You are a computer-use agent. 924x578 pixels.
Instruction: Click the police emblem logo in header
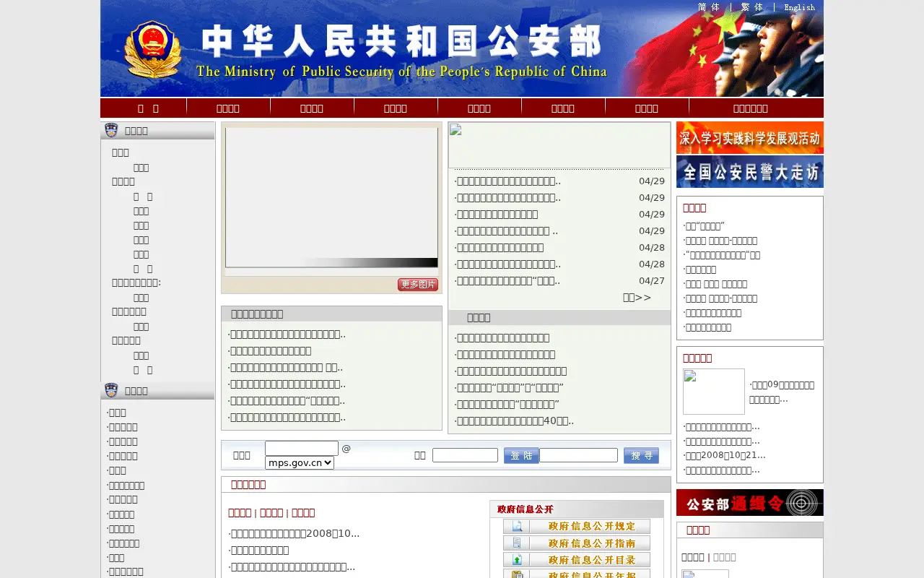(x=152, y=49)
